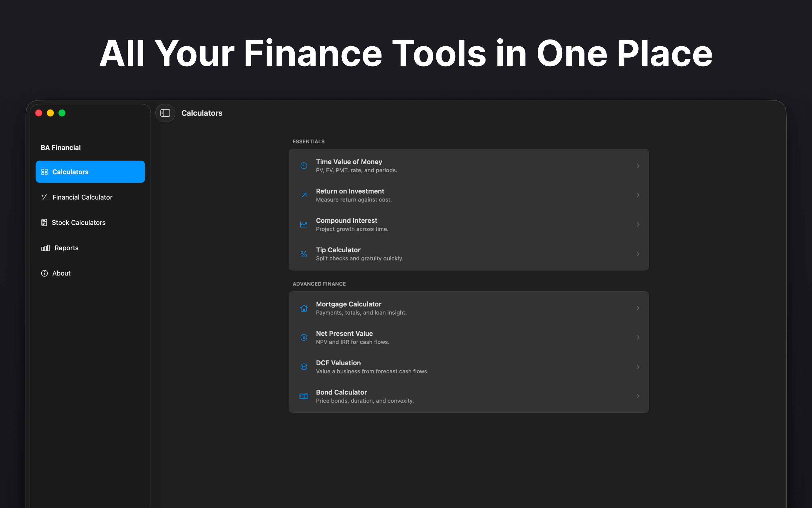Viewport: 812px width, 508px height.
Task: Click the Return on Investment arrow icon
Action: tap(304, 195)
